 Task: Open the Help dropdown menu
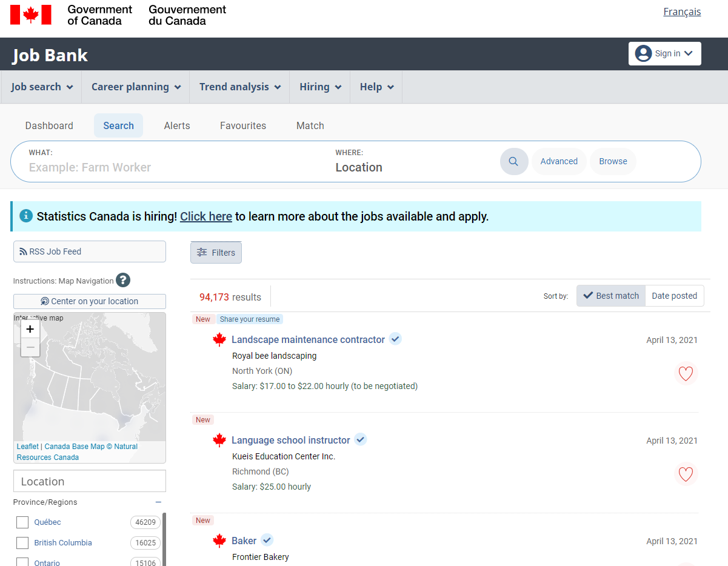pos(376,87)
